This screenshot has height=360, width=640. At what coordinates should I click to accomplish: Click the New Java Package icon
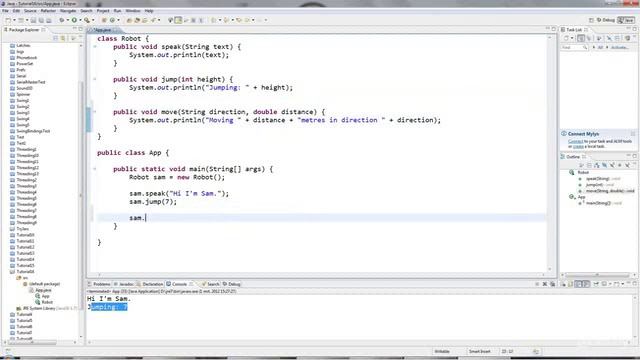coord(104,20)
